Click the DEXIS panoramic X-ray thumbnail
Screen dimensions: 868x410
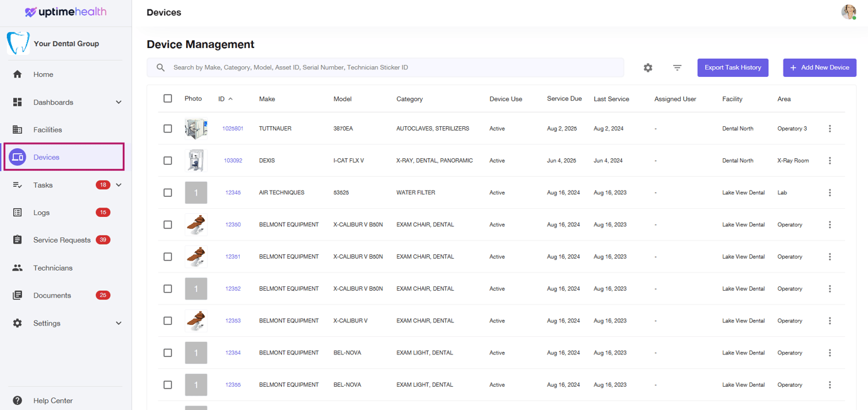[196, 160]
